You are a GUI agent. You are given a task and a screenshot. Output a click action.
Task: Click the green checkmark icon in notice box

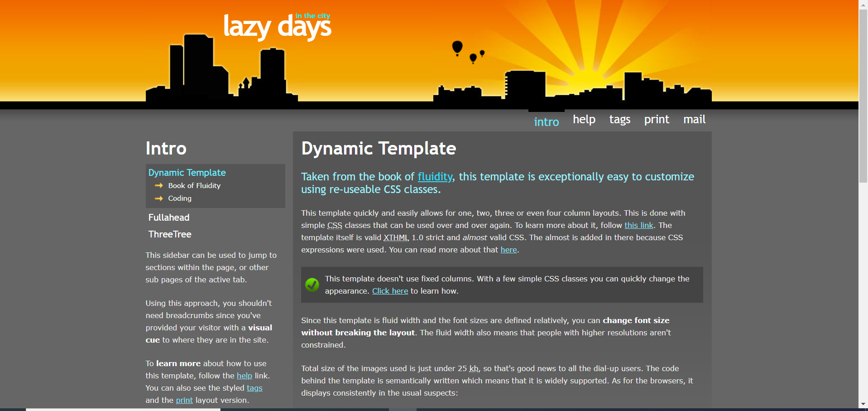tap(312, 285)
